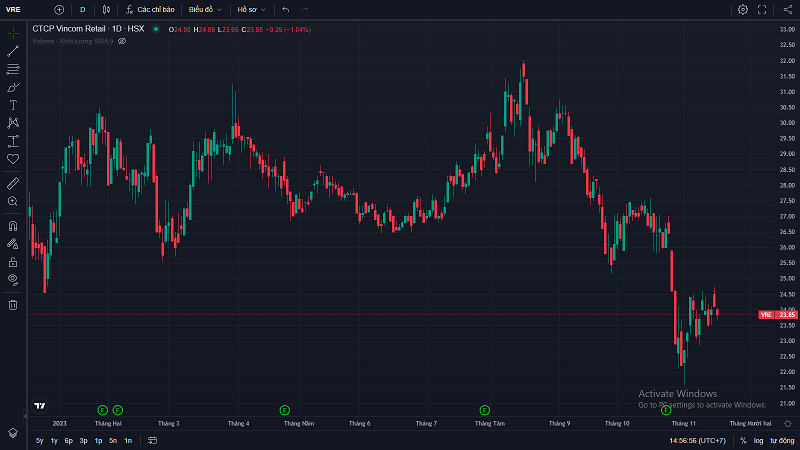Open the Các chỉ báo indicators menu
This screenshot has height=450, width=800.
pos(150,9)
